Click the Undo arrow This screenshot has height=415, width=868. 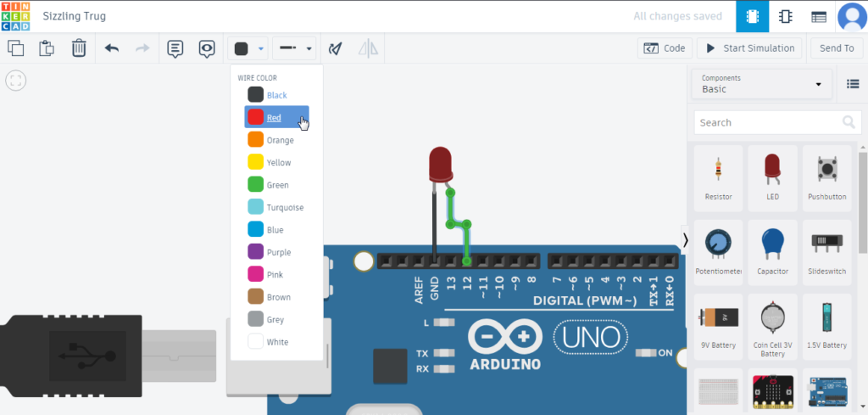coord(112,48)
